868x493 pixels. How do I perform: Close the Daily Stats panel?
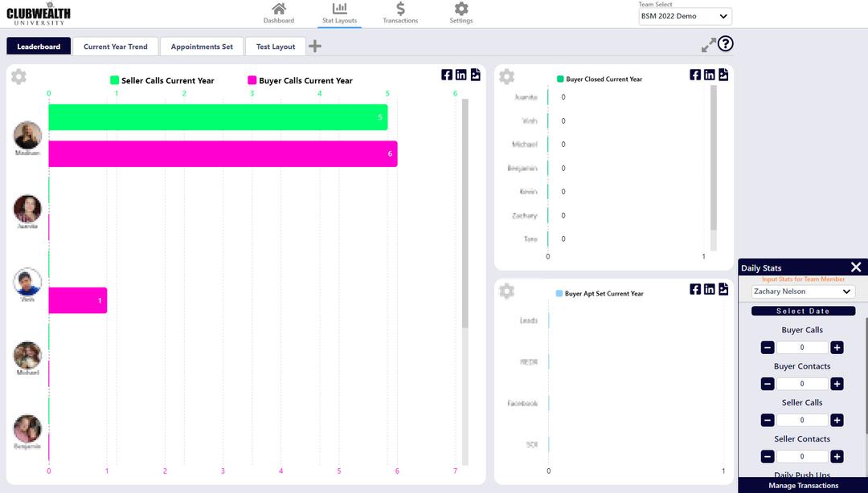tap(856, 267)
